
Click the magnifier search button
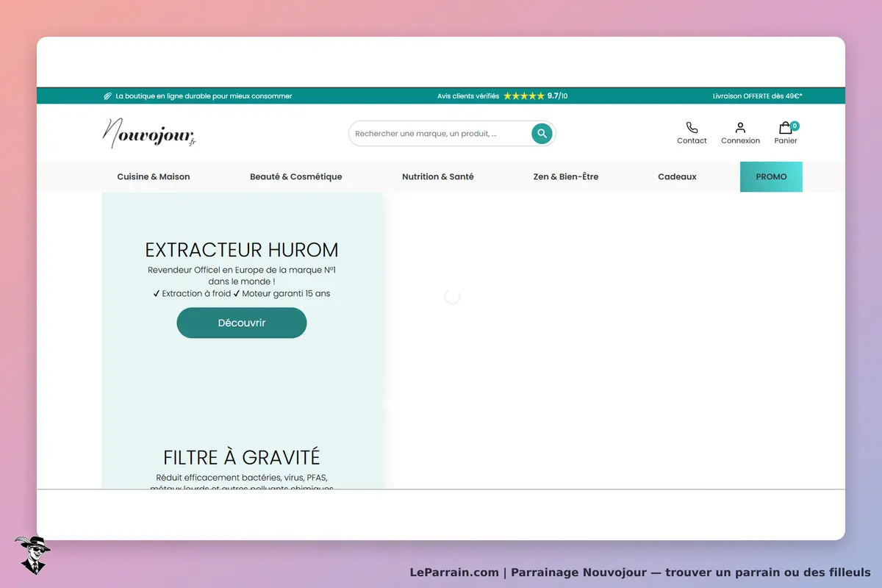tap(542, 133)
